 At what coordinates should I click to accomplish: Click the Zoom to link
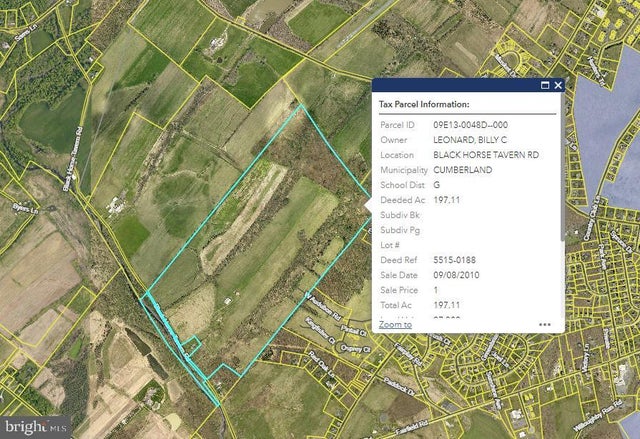395,325
